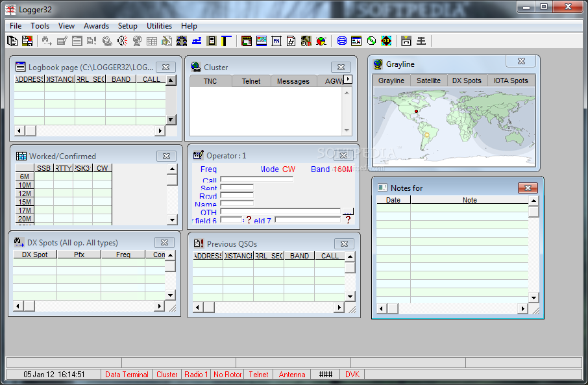Click into the Name input field
The height and width of the screenshot is (385, 588).
(237, 203)
